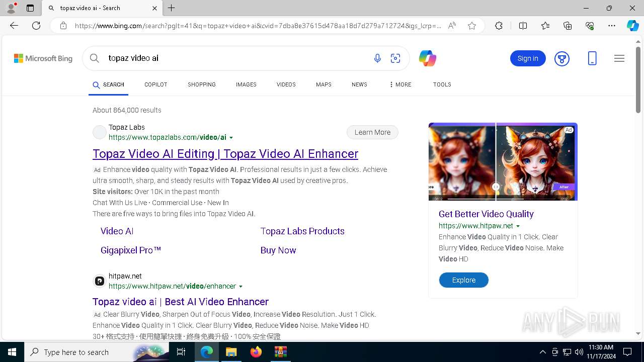Open Bing hamburger settings menu

point(619,58)
